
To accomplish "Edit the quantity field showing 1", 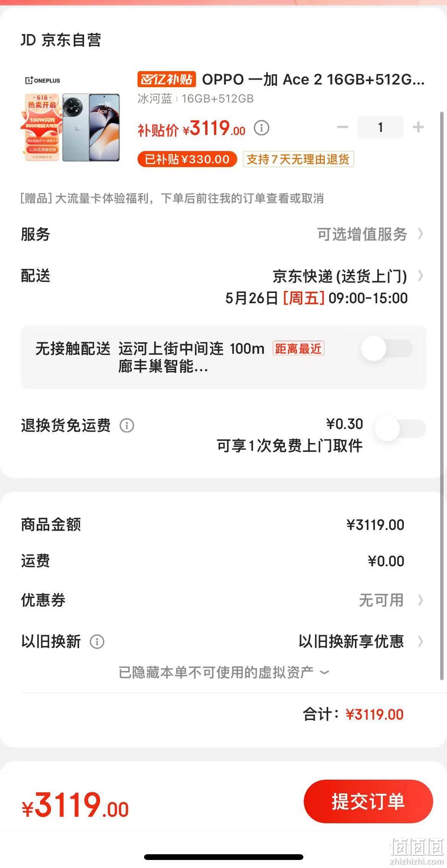I will (380, 127).
